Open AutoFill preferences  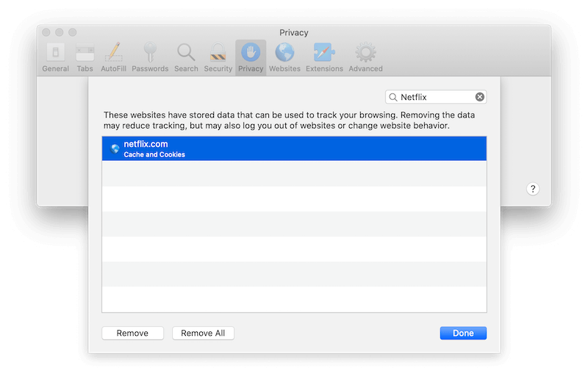pyautogui.click(x=113, y=57)
